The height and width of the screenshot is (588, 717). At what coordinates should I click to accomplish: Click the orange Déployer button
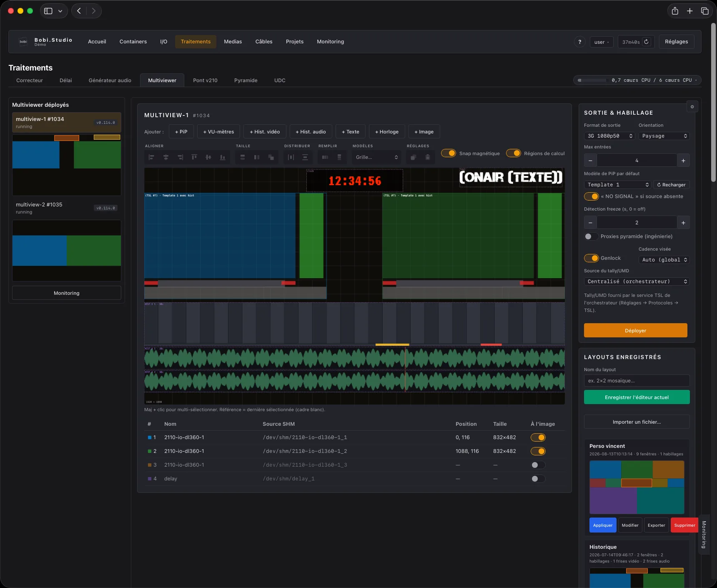(636, 330)
